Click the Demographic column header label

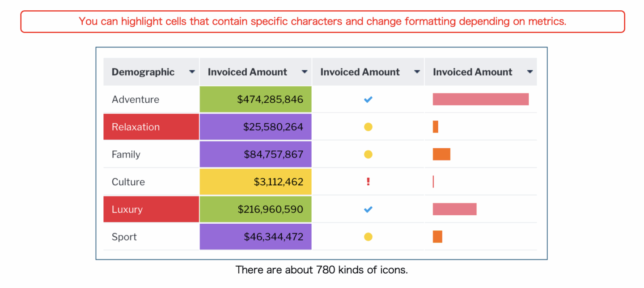[x=143, y=71]
